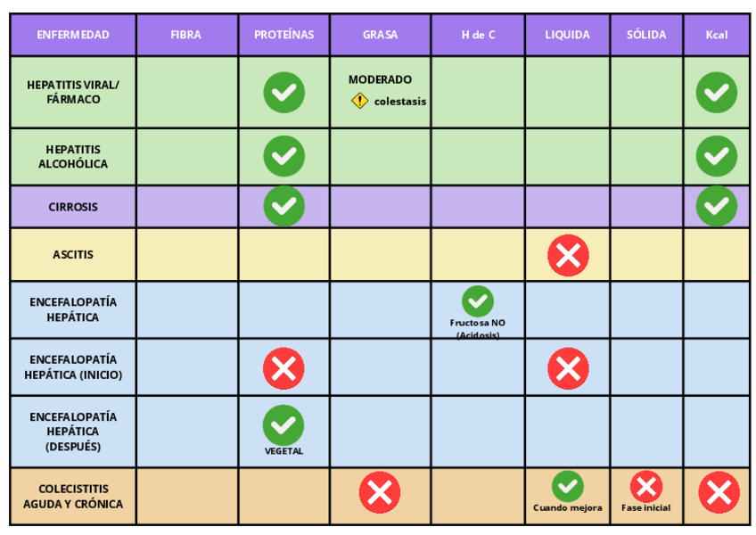
Task: Click yellow warning icon beside colestasis
Action: tap(359, 101)
